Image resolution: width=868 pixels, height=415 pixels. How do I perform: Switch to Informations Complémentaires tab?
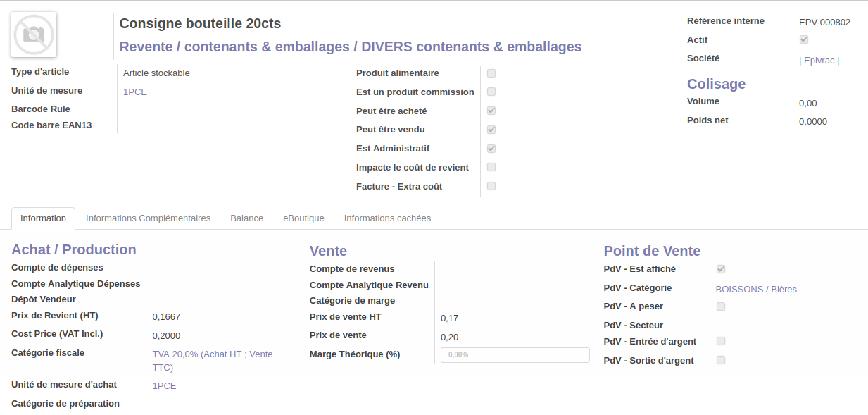148,218
